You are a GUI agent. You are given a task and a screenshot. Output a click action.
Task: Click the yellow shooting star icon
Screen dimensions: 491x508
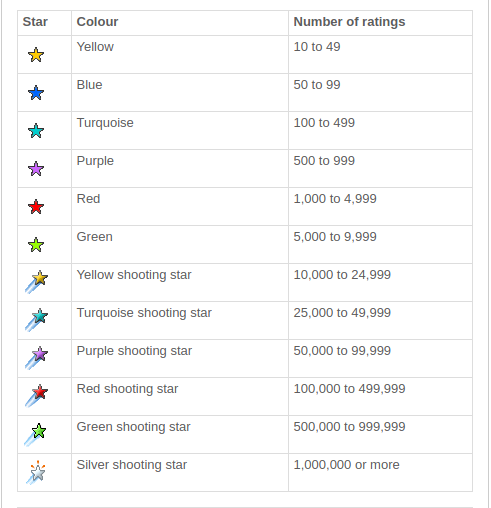(x=36, y=282)
